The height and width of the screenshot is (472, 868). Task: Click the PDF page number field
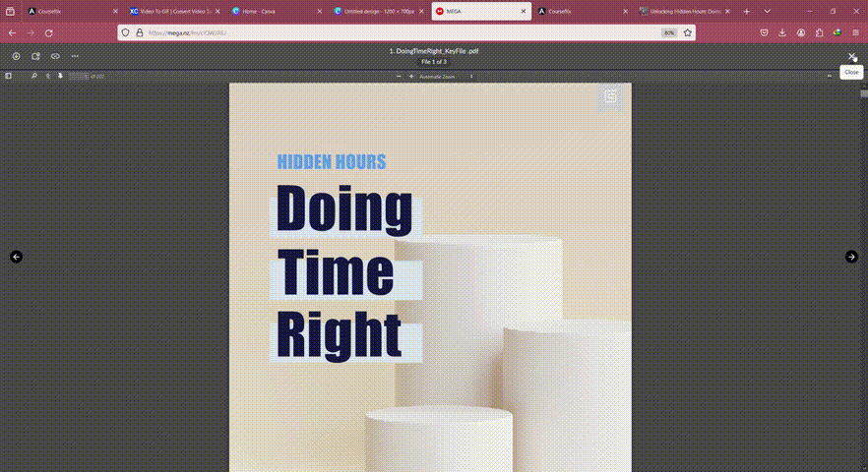coord(78,77)
